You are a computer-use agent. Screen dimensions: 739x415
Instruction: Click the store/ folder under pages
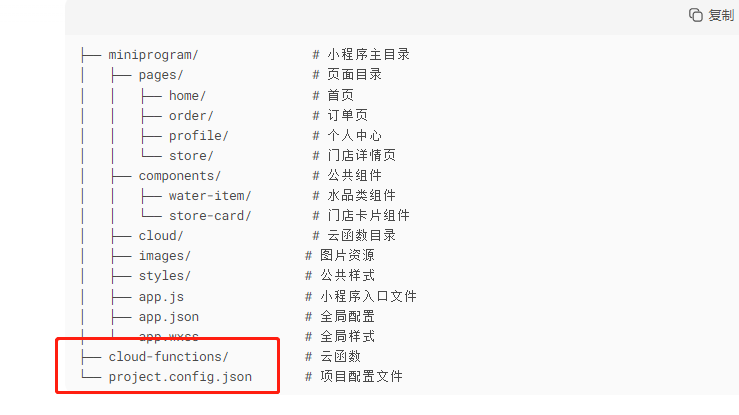click(x=191, y=155)
